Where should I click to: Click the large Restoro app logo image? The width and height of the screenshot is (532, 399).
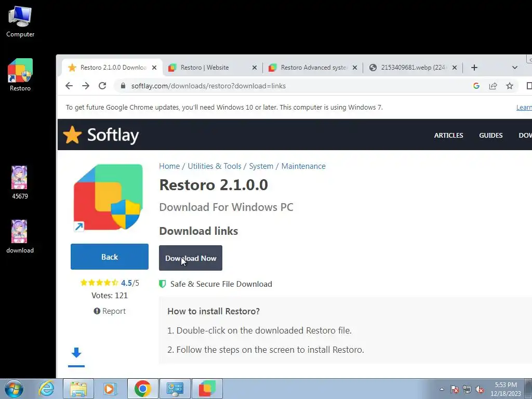point(108,197)
